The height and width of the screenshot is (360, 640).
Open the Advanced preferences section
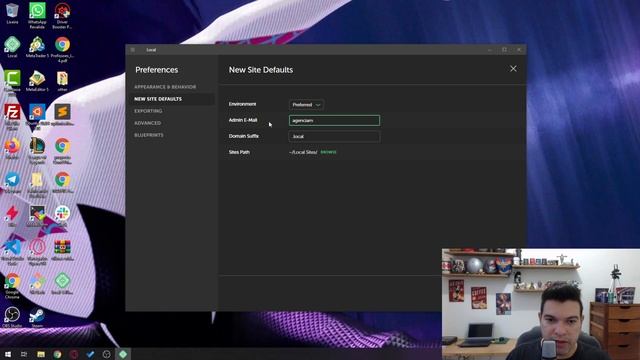pyautogui.click(x=147, y=123)
